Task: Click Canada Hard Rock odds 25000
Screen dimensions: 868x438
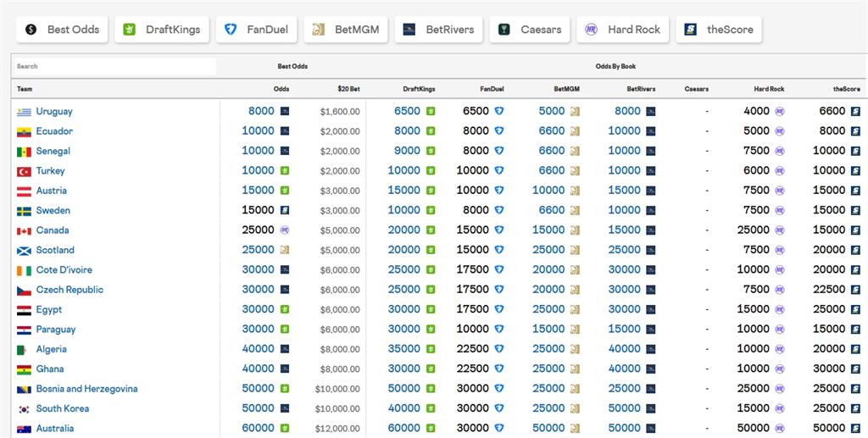Action: point(754,230)
